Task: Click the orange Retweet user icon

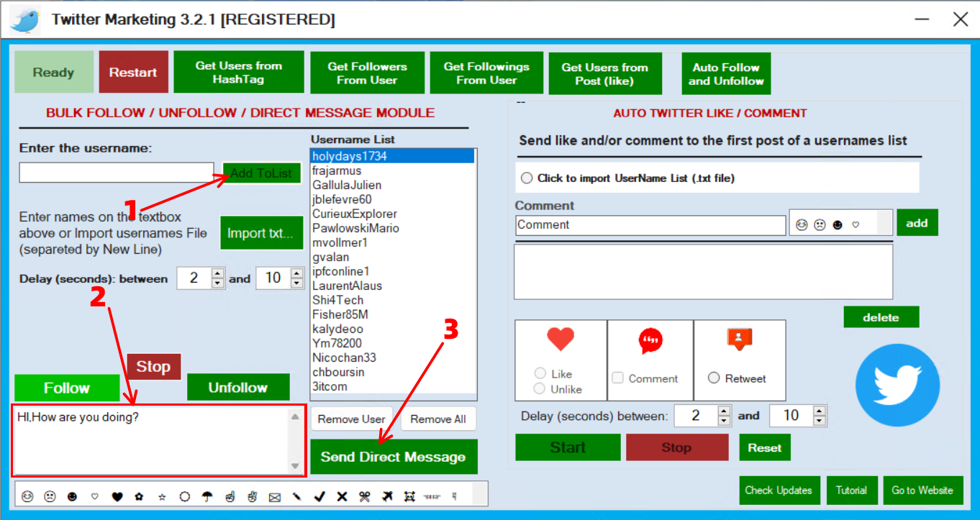Action: tap(739, 339)
